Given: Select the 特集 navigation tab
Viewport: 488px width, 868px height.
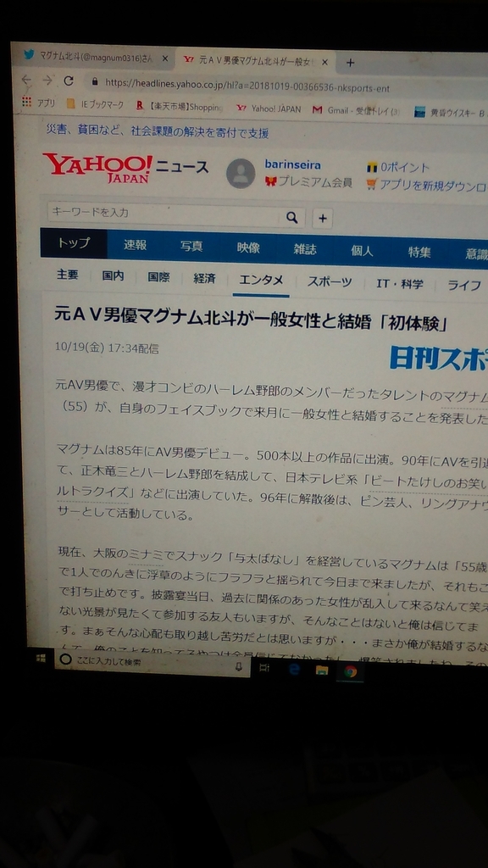Looking at the screenshot, I should tap(419, 253).
